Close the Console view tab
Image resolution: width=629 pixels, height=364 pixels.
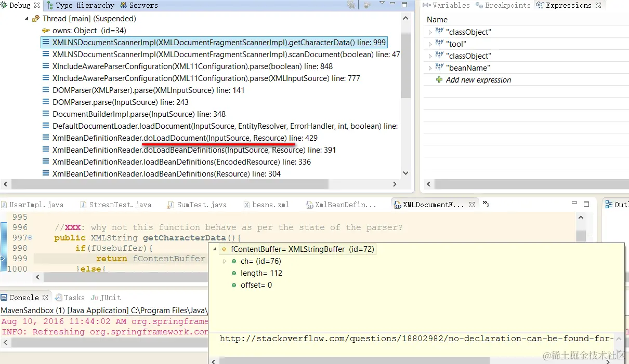[45, 298]
